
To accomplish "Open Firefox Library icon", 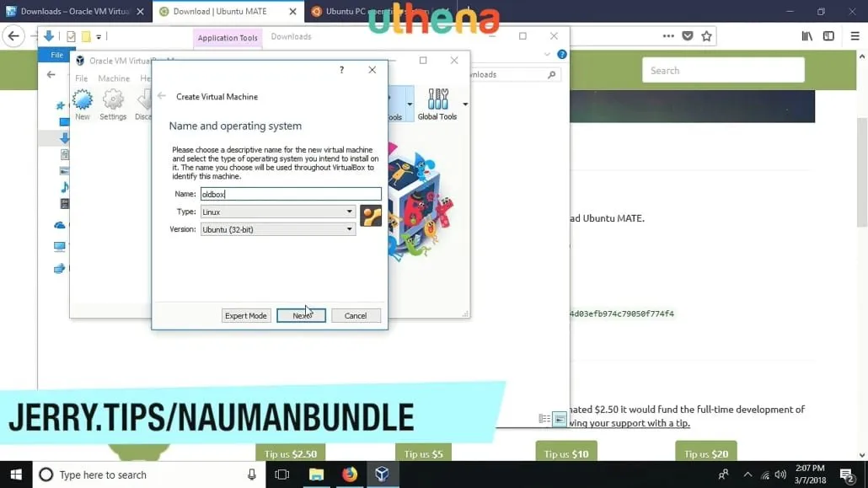I will coord(807,36).
